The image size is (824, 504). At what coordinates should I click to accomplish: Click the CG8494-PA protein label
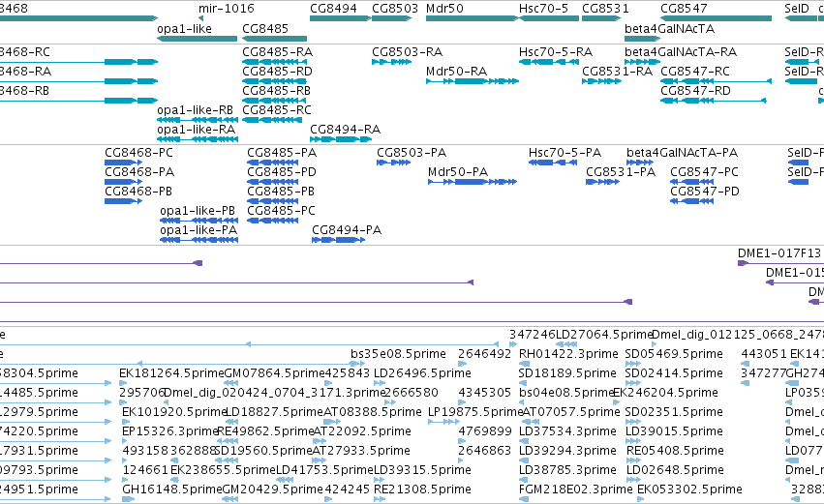coord(347,230)
